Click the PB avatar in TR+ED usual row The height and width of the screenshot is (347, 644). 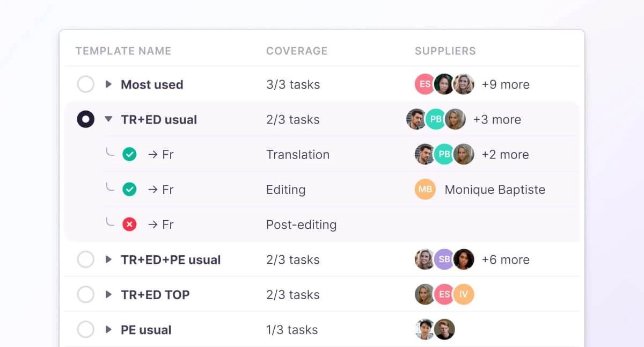(435, 120)
